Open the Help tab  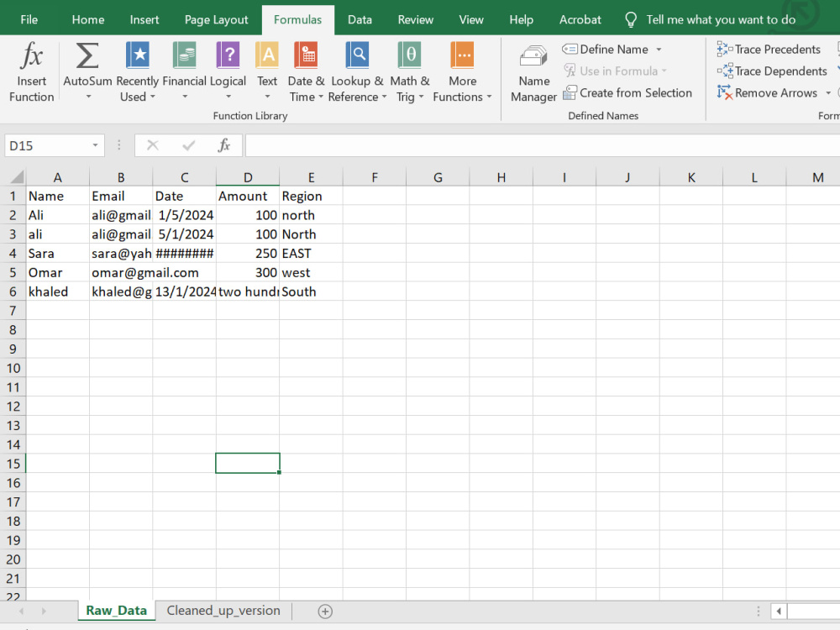[x=521, y=20]
